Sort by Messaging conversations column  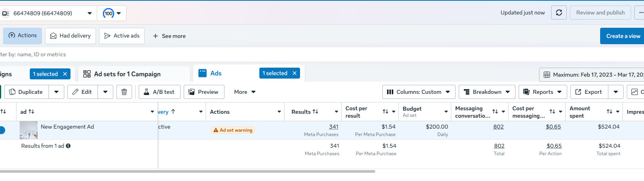point(495,112)
